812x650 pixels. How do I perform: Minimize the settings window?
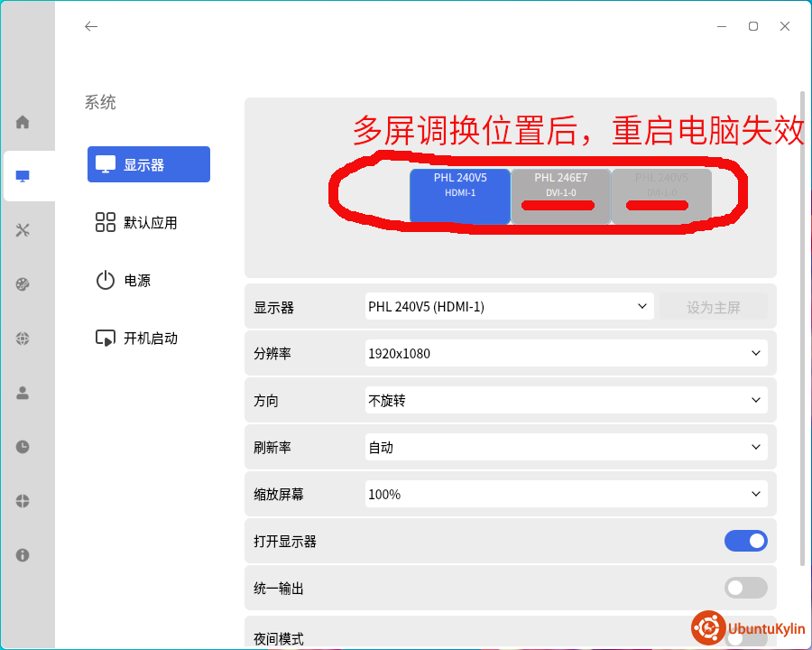(x=722, y=26)
